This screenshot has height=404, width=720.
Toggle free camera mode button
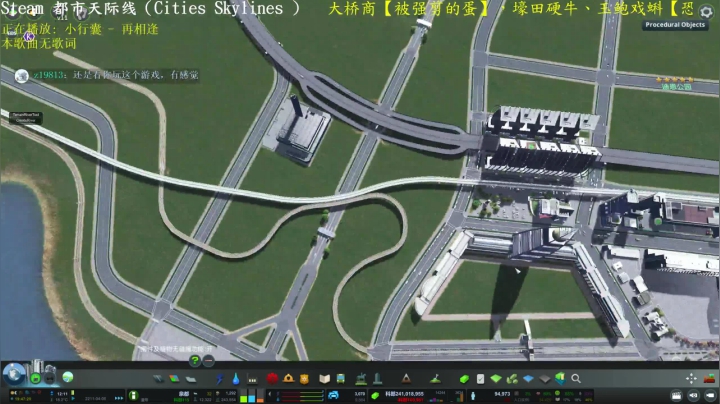tap(693, 395)
